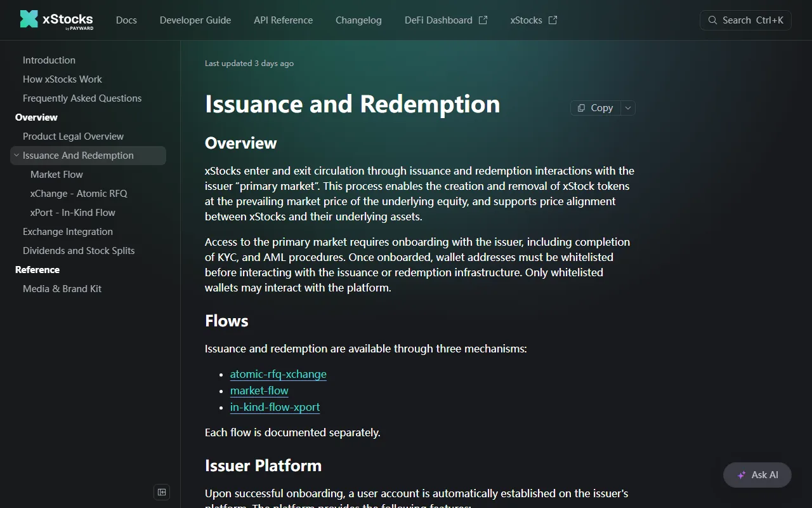812x508 pixels.
Task: Collapse the Issuance And Redemption chevron
Action: (16, 155)
